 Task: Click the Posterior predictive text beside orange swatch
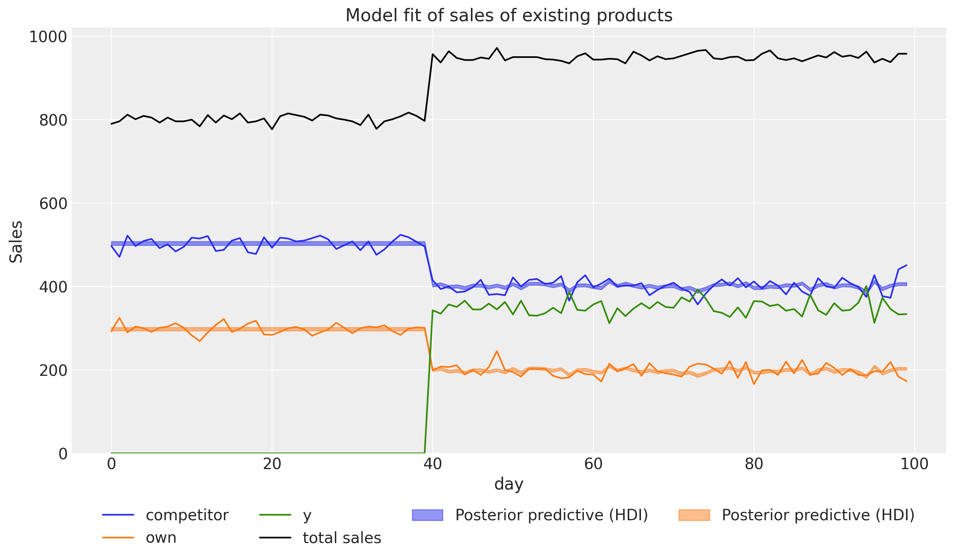coord(818,515)
